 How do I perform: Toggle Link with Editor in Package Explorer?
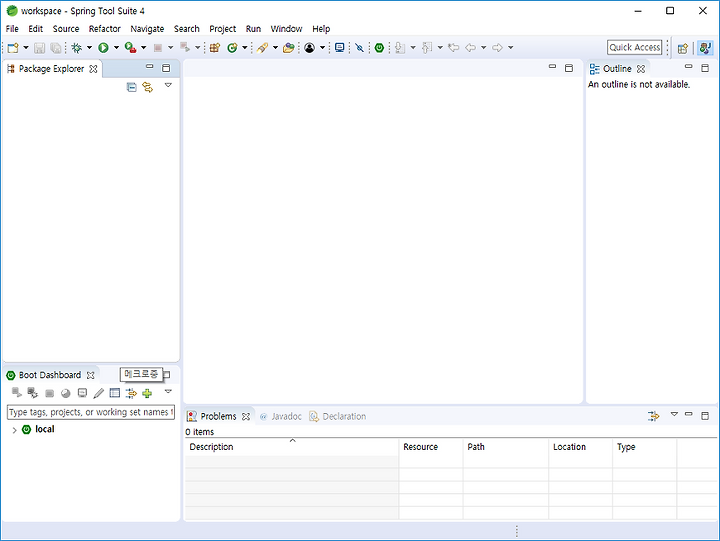(147, 87)
